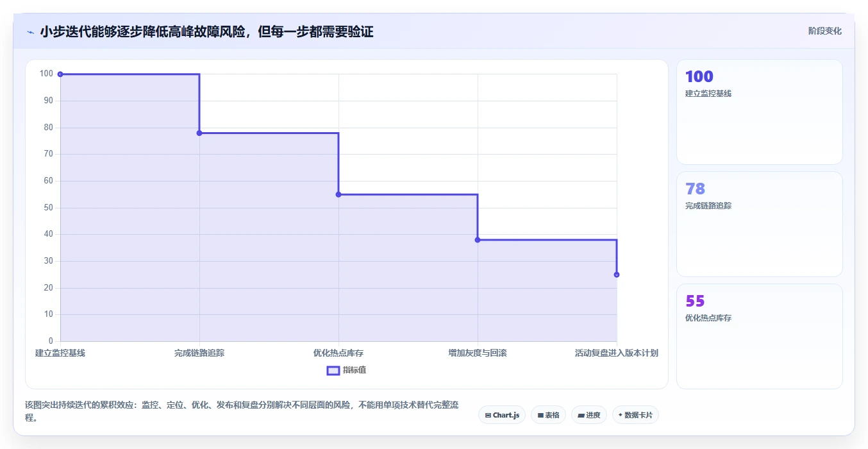Click the 完成链路追踪 x-axis label

[x=199, y=353]
